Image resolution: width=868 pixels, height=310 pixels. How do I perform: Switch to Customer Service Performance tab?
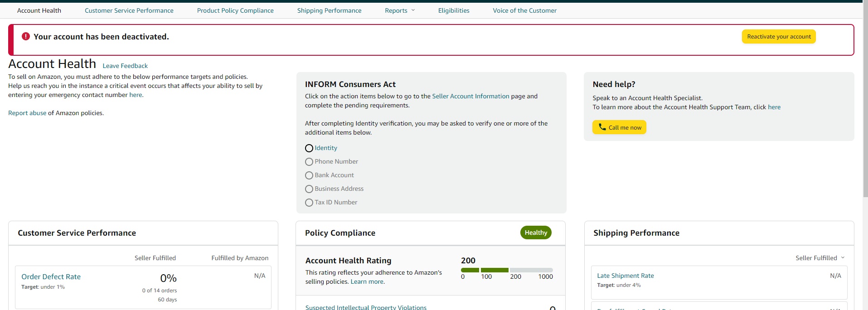pyautogui.click(x=129, y=10)
